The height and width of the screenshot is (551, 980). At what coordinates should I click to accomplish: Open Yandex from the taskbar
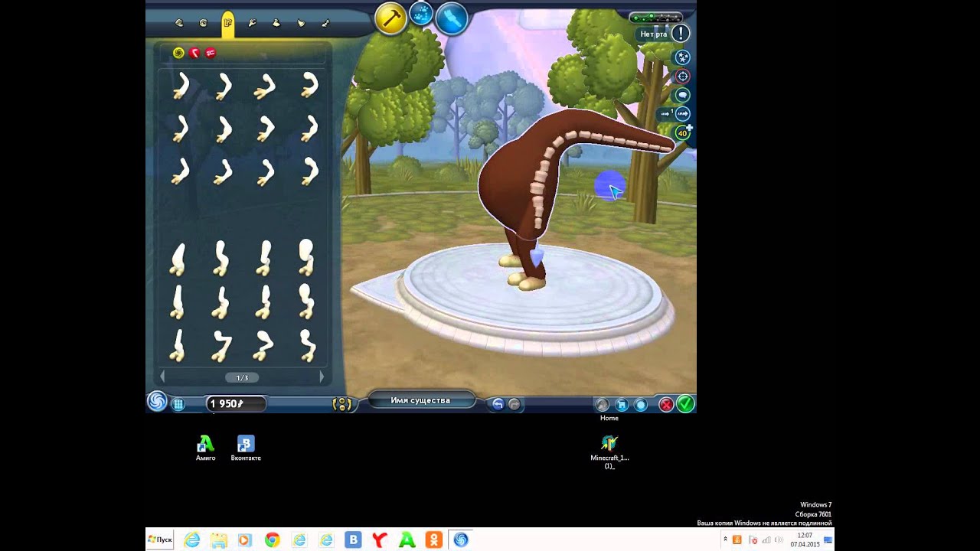pyautogui.click(x=380, y=540)
